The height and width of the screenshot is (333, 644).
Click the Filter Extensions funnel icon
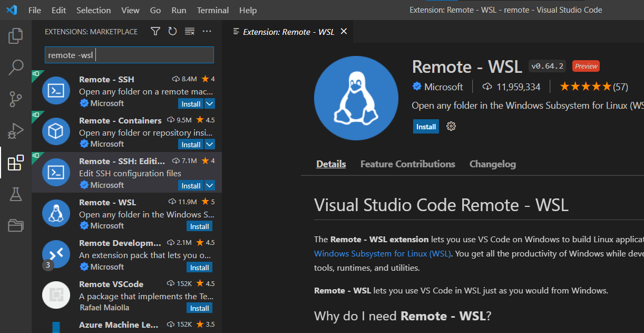click(x=155, y=31)
